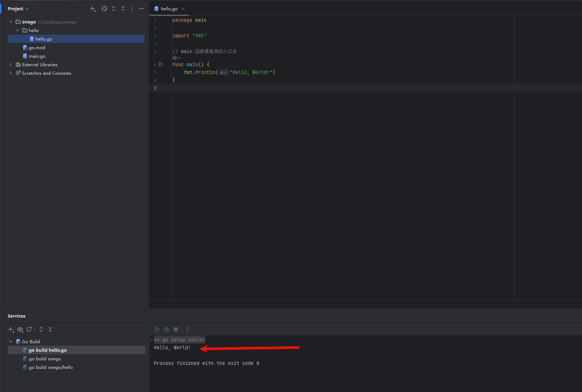Click the Process finished exit code line
The image size is (582, 392).
207,364
